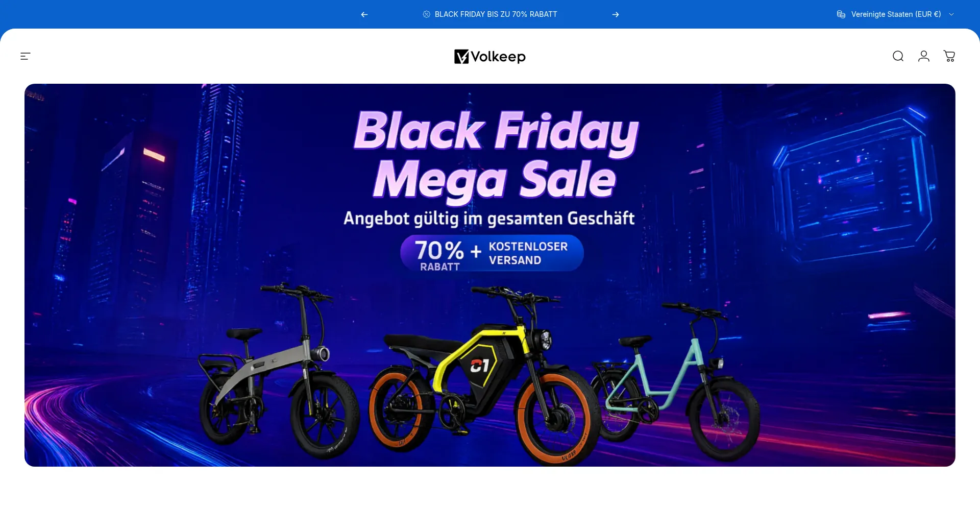Open the hamburger navigation menu
The height and width of the screenshot is (507, 980).
coord(26,56)
